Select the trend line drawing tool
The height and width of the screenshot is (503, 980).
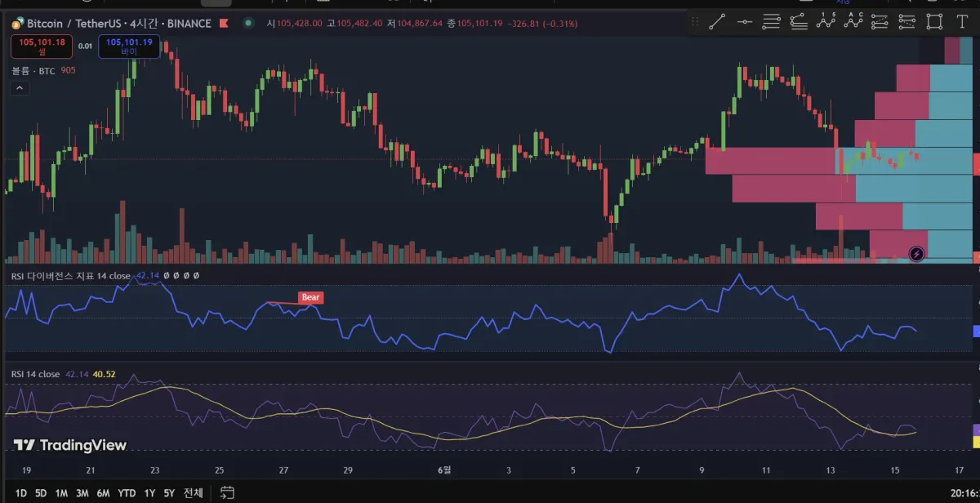[717, 22]
